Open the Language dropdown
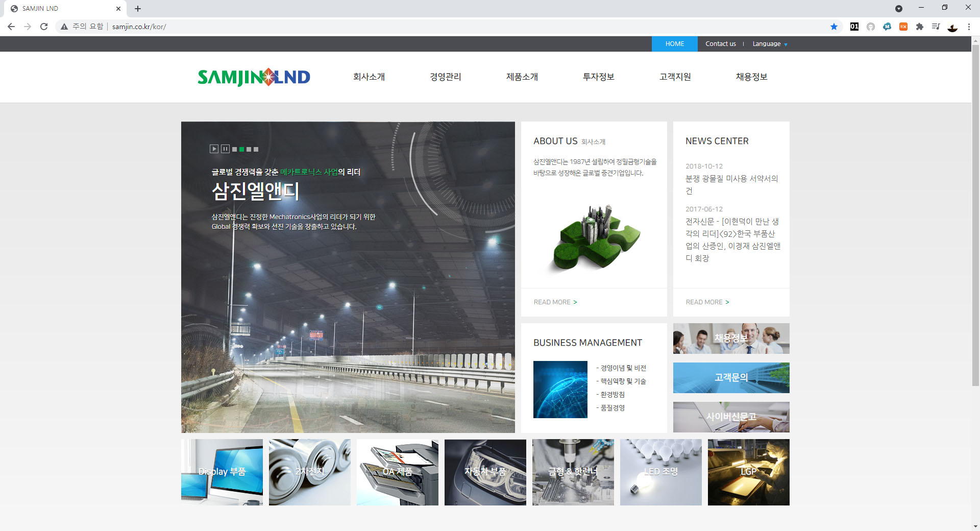Viewport: 980px width, 531px height. point(770,44)
